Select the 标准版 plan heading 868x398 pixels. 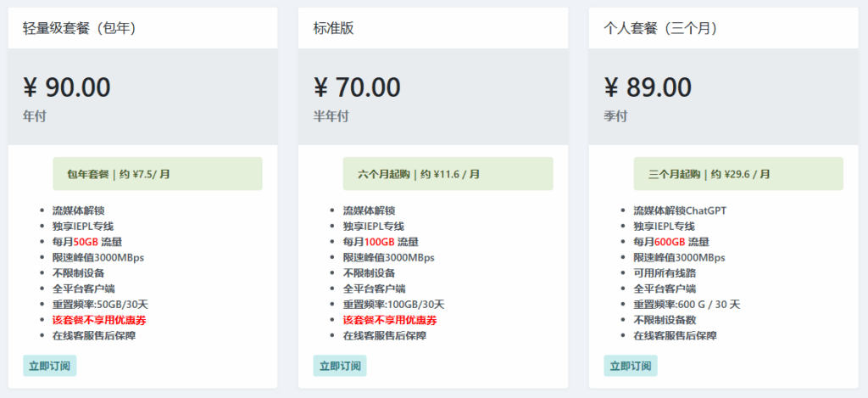pyautogui.click(x=333, y=28)
